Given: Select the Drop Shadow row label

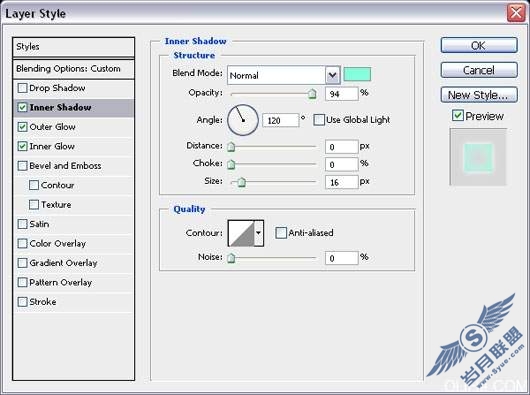Looking at the screenshot, I should pyautogui.click(x=57, y=88).
